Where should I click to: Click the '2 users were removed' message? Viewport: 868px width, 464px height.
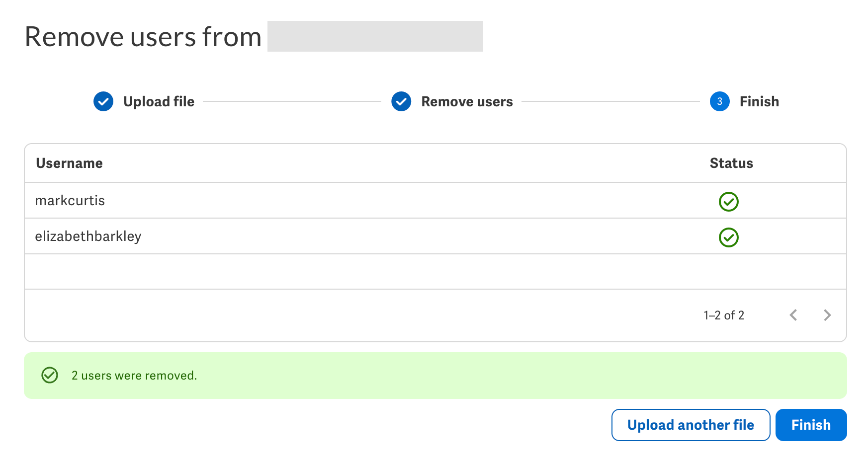134,376
